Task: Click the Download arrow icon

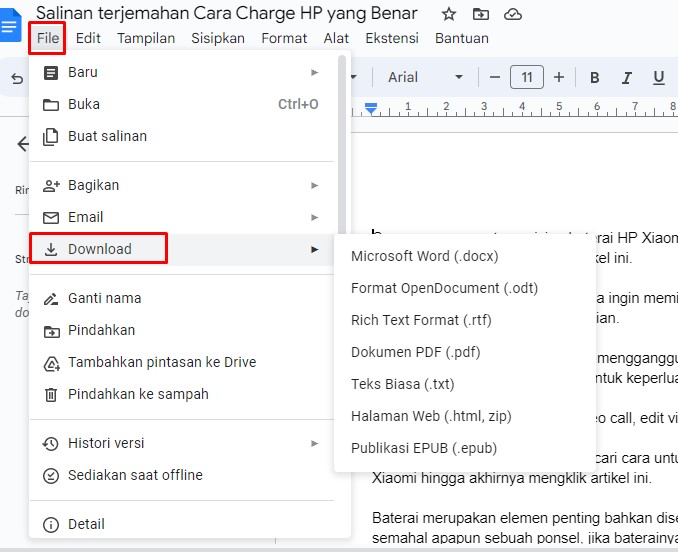Action: pos(51,249)
